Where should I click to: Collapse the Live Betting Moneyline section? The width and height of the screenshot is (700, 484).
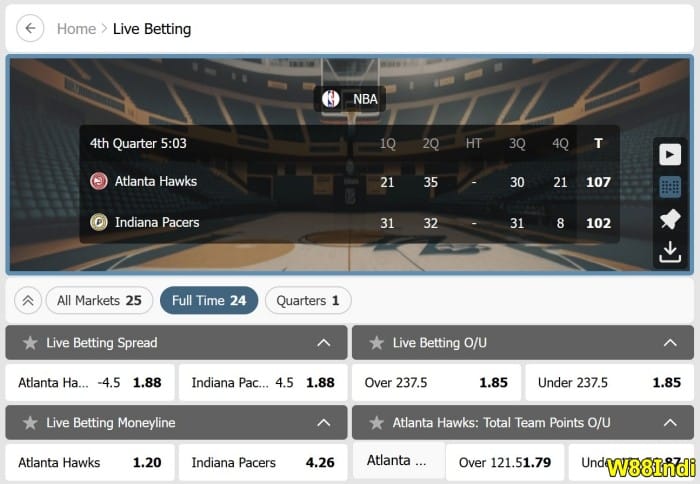click(x=324, y=423)
